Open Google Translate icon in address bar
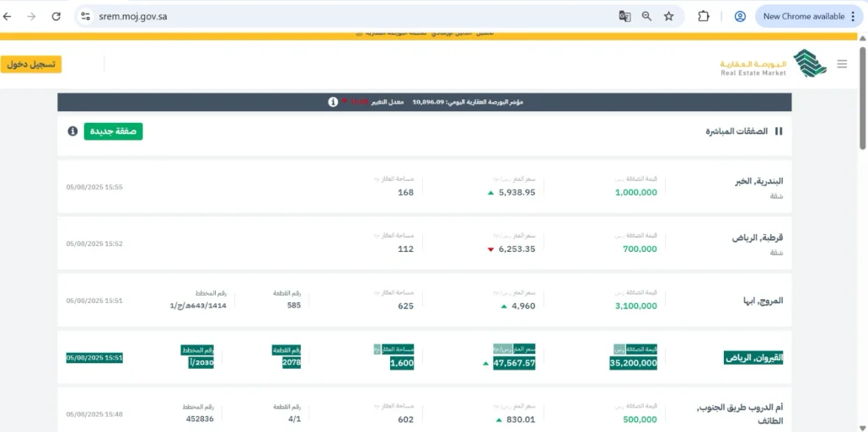This screenshot has height=432, width=868. (624, 16)
